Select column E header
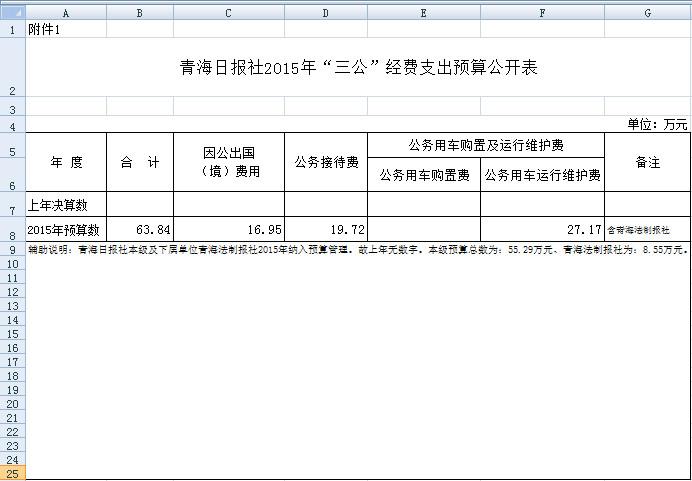Viewport: 692px width, 481px height. click(424, 13)
